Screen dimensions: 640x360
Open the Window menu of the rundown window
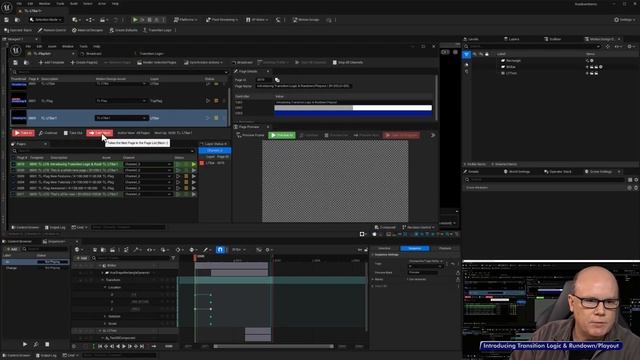point(68,47)
